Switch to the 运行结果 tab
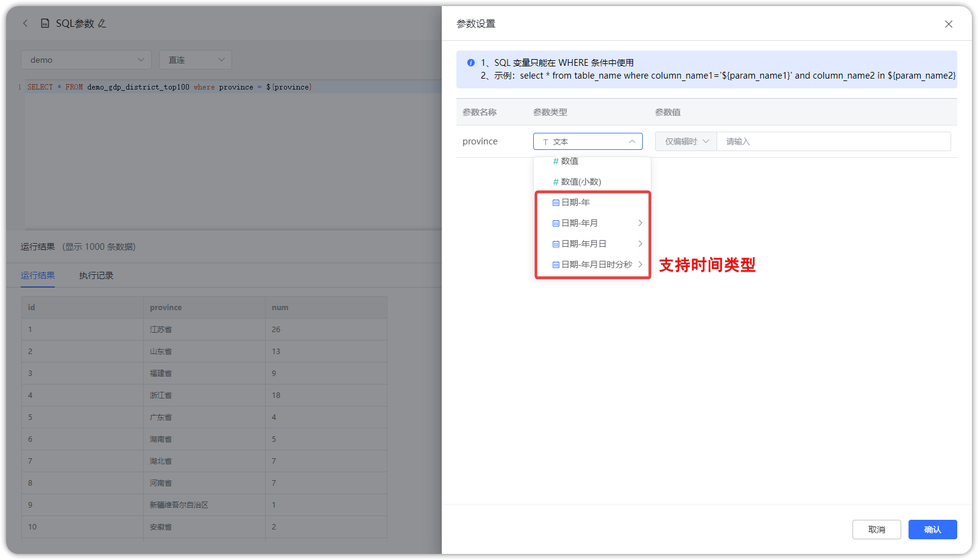Viewport: 978px width, 560px height. [x=38, y=275]
